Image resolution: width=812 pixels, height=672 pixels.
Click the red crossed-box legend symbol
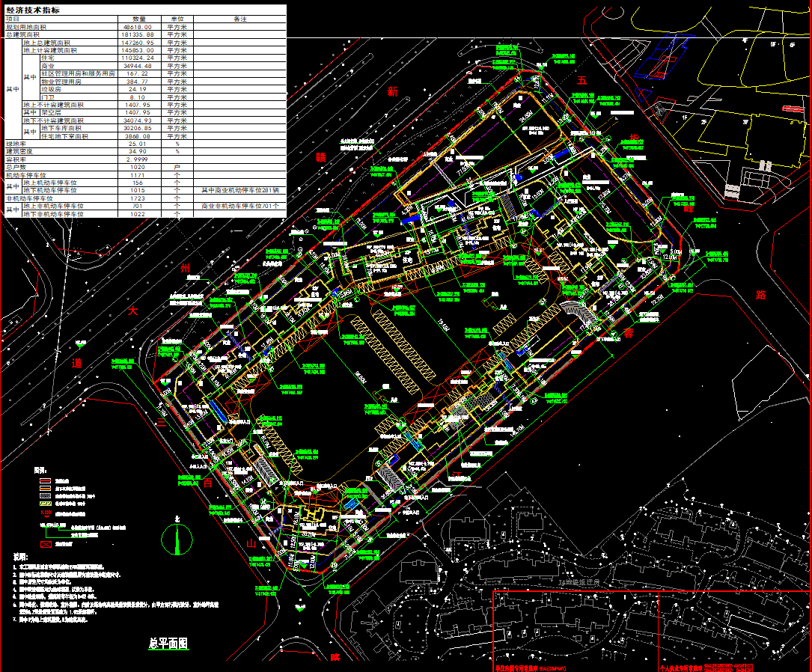[x=46, y=544]
